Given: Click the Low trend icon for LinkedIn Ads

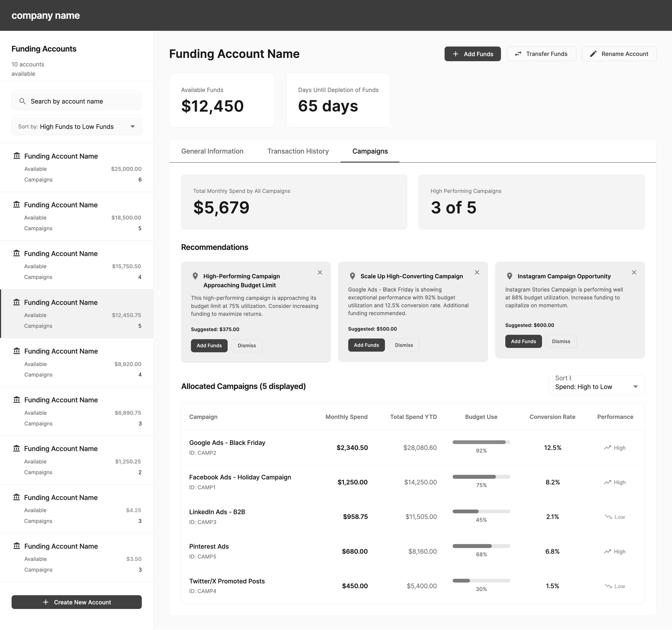Looking at the screenshot, I should pyautogui.click(x=608, y=517).
